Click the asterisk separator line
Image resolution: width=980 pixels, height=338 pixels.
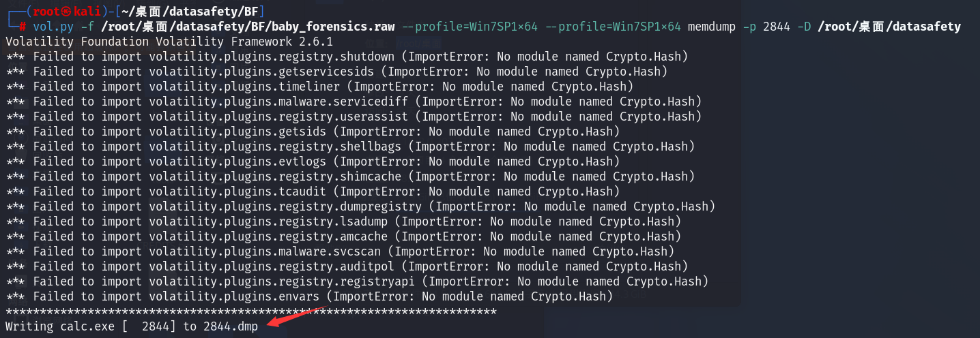[250, 311]
